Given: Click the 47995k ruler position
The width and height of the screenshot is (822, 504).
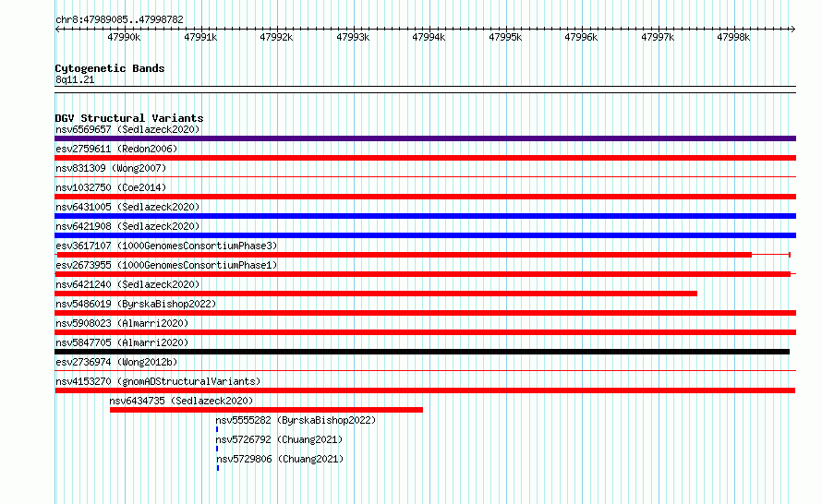Looking at the screenshot, I should click(x=505, y=37).
